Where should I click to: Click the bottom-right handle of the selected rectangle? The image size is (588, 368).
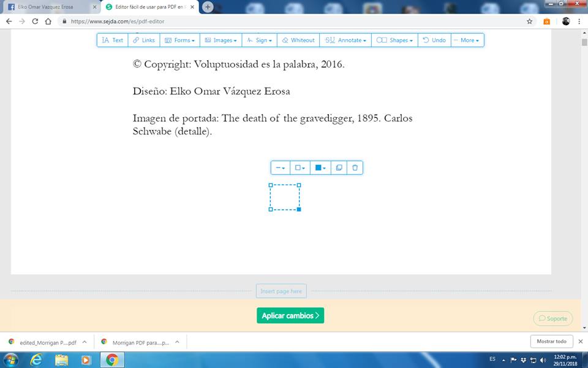pos(299,210)
